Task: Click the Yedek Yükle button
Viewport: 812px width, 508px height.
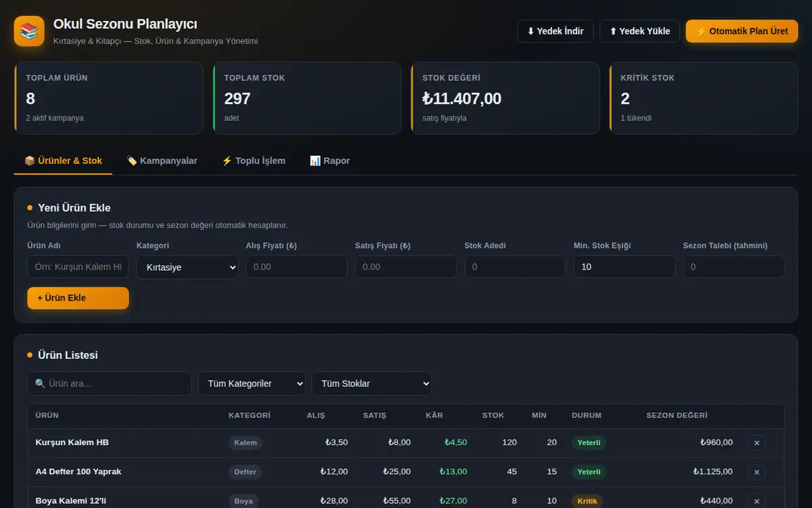Action: [639, 31]
